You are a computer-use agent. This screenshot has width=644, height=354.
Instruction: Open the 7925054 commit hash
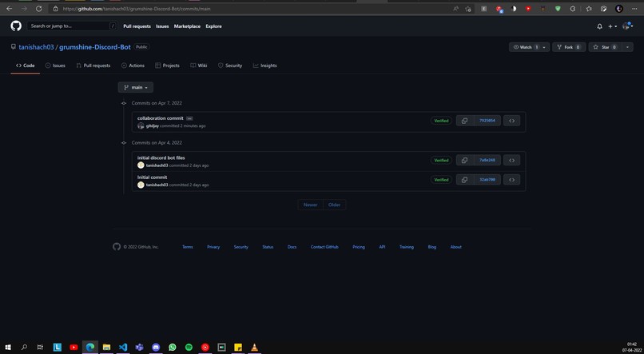(487, 121)
